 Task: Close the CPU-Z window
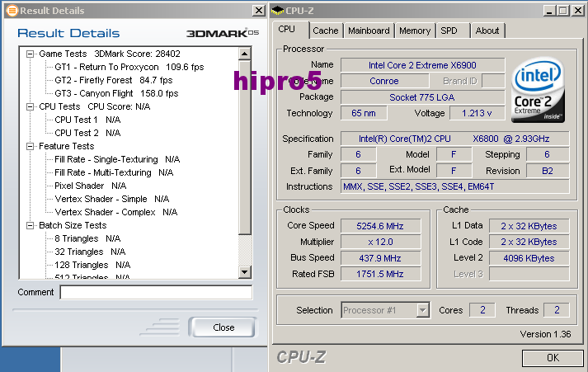[579, 11]
